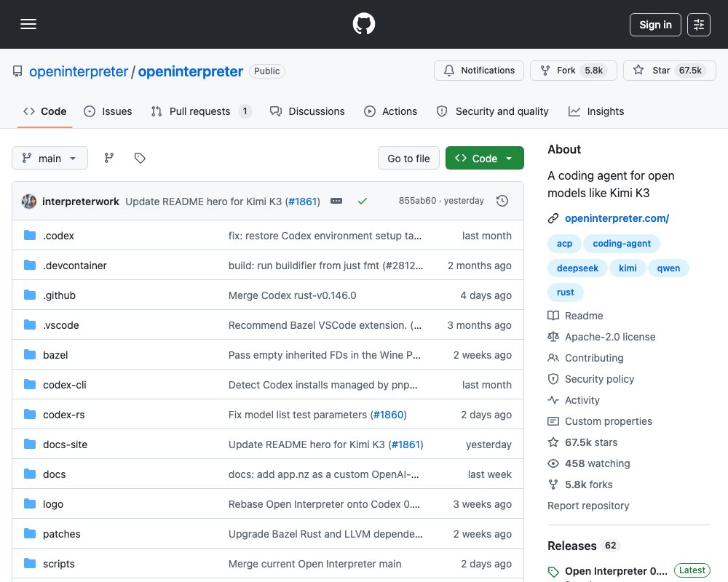The width and height of the screenshot is (728, 582).
Task: Click the Notifications button
Action: [479, 71]
